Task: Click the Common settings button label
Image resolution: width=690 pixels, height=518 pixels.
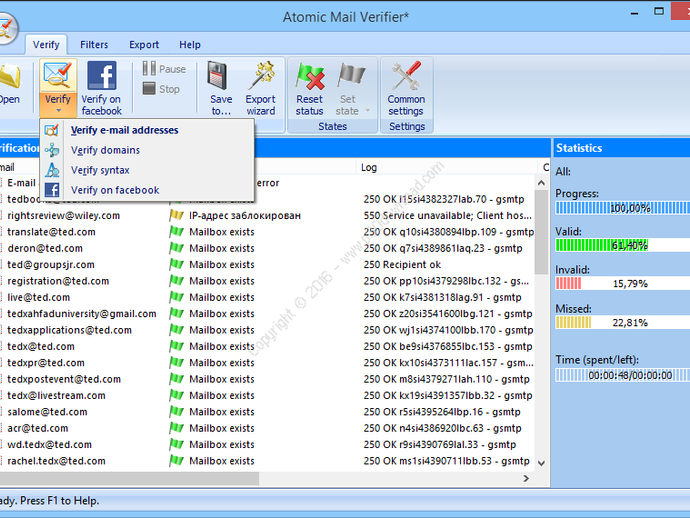Action: click(x=406, y=105)
